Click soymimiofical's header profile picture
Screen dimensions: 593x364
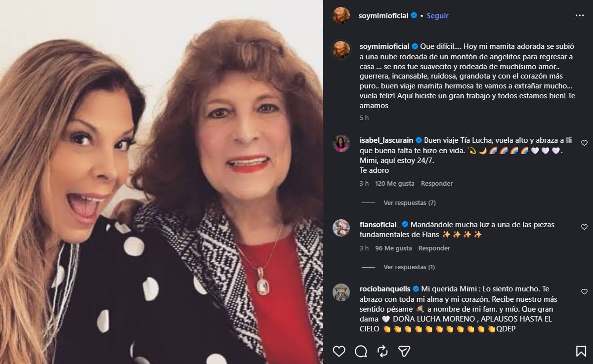coord(341,15)
